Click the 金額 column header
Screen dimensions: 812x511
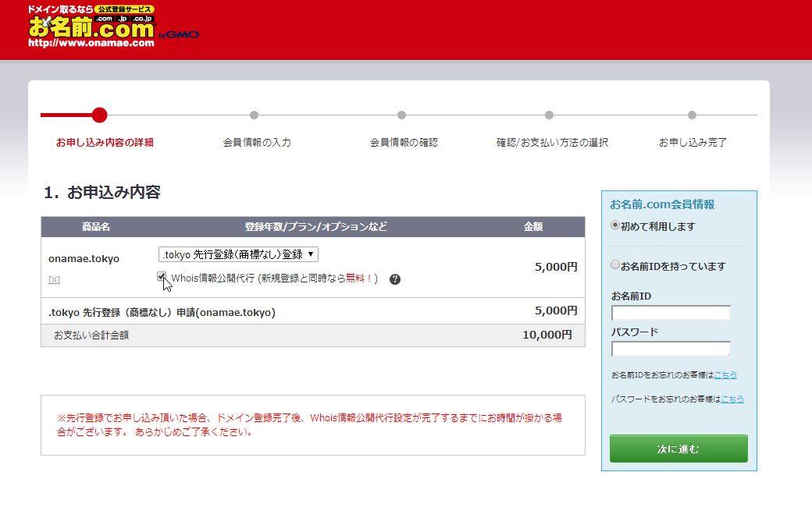pyautogui.click(x=532, y=226)
